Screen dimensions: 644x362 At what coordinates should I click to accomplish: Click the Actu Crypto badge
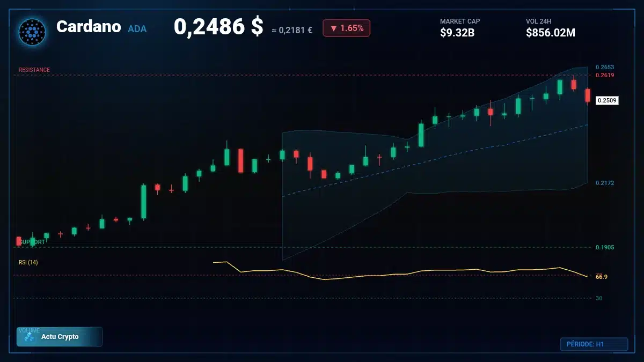tap(60, 337)
